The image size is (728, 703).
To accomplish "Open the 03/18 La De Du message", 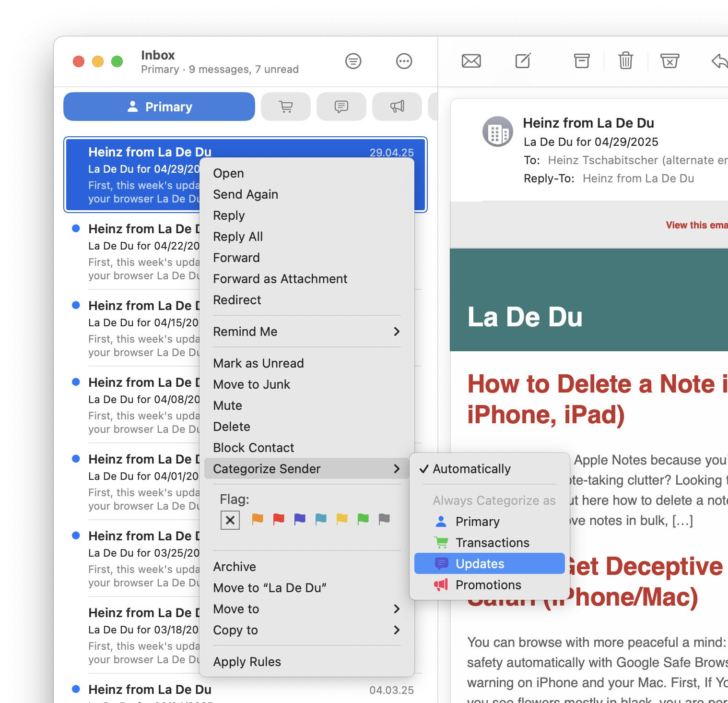I will pyautogui.click(x=132, y=636).
